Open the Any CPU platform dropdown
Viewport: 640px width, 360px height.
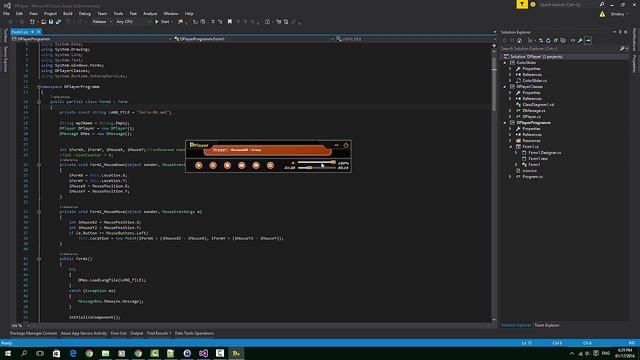click(133, 22)
